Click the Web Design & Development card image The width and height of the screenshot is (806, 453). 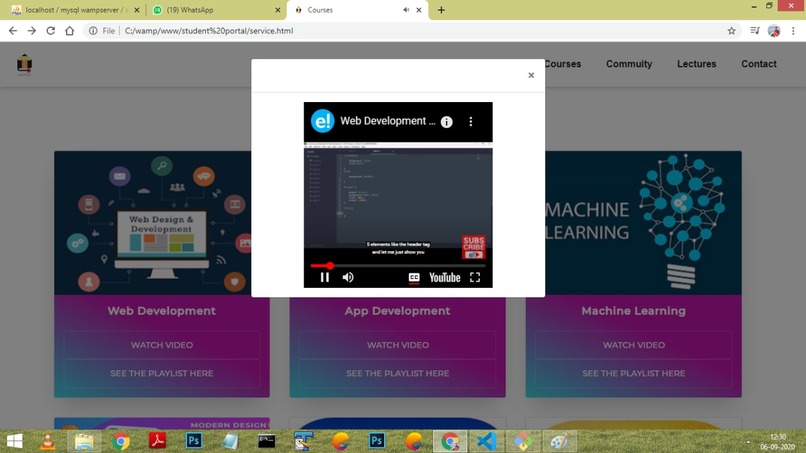pyautogui.click(x=153, y=223)
